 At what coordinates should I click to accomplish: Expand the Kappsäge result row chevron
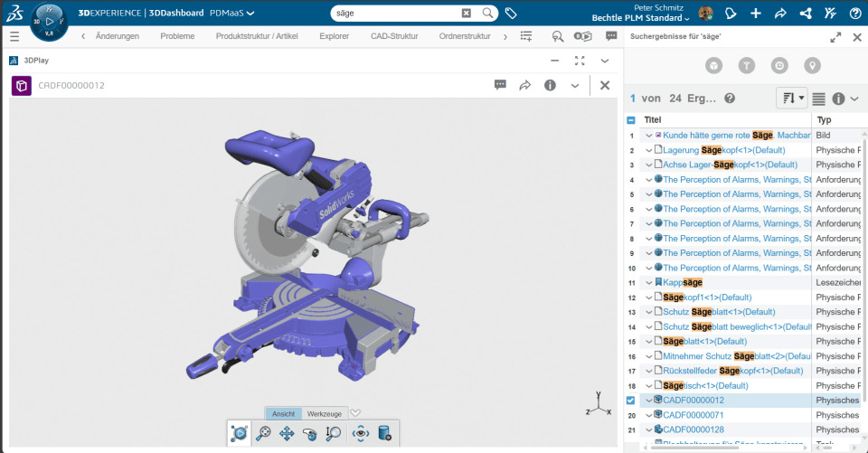click(648, 283)
